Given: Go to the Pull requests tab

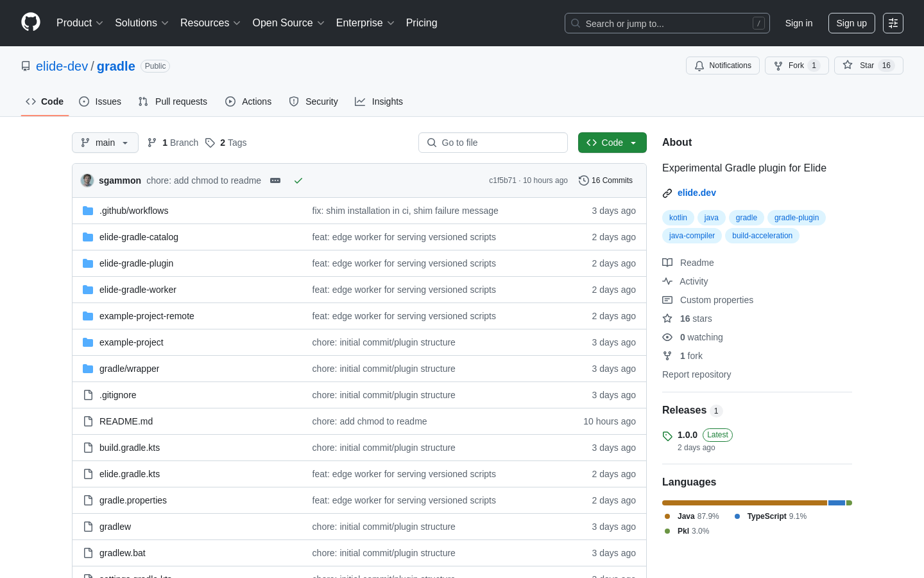Looking at the screenshot, I should click(x=173, y=101).
